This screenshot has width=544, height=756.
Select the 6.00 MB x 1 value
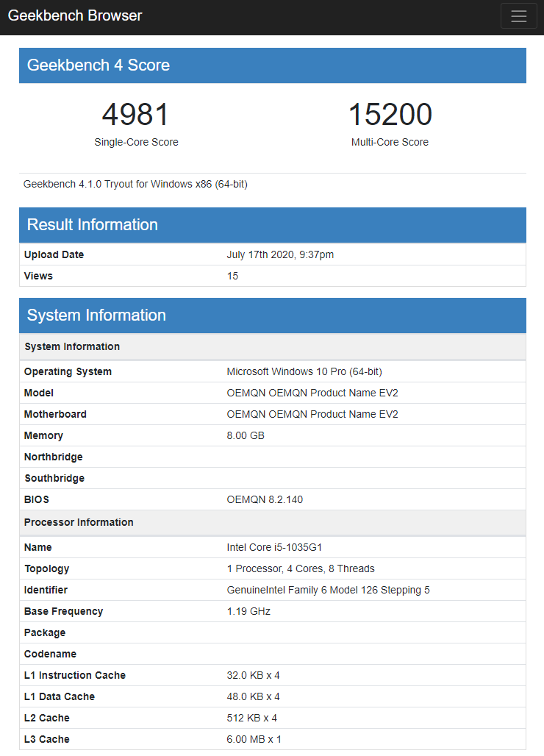point(254,739)
